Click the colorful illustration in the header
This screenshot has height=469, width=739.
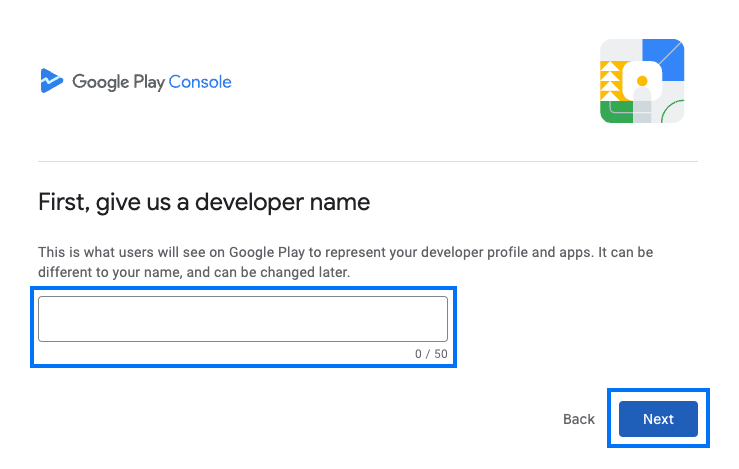[642, 81]
